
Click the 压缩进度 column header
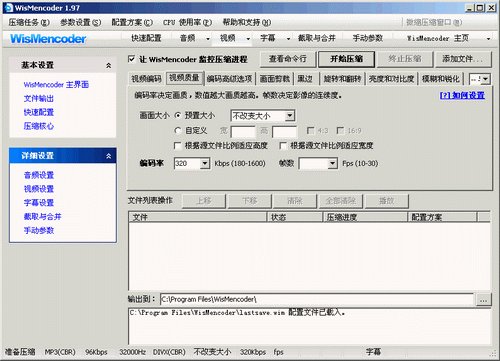coord(365,217)
